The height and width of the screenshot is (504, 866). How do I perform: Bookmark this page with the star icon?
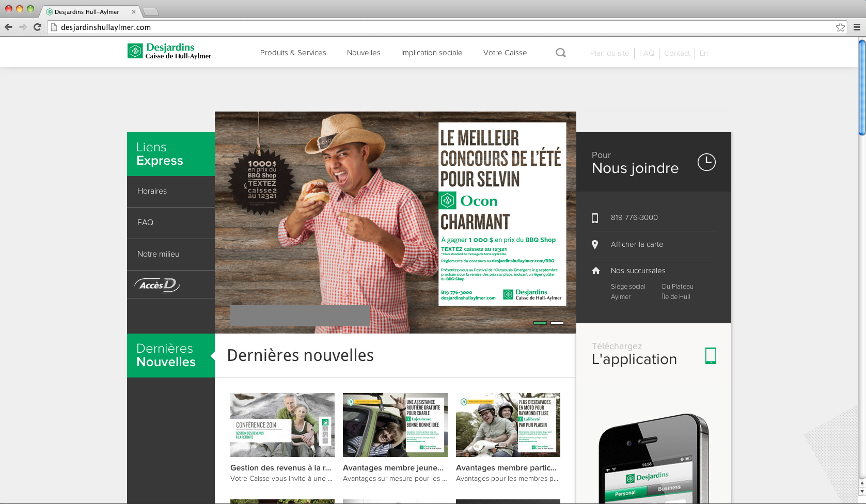(x=840, y=27)
